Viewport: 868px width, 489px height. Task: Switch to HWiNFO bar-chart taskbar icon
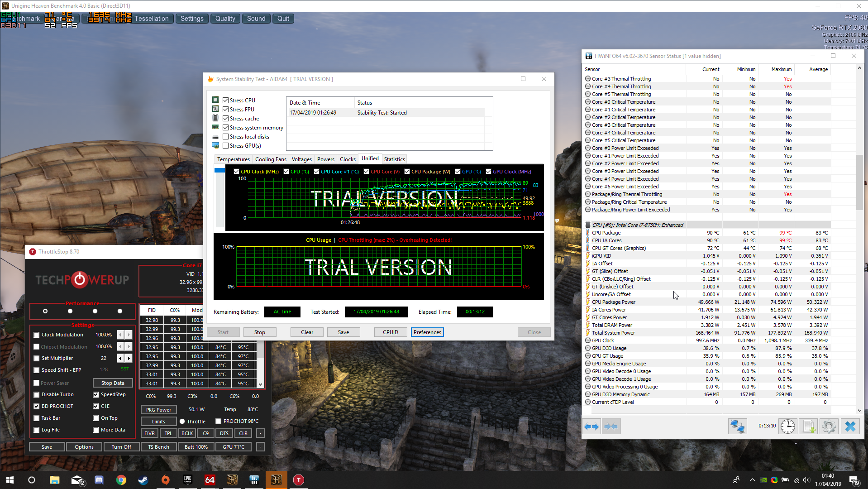254,480
